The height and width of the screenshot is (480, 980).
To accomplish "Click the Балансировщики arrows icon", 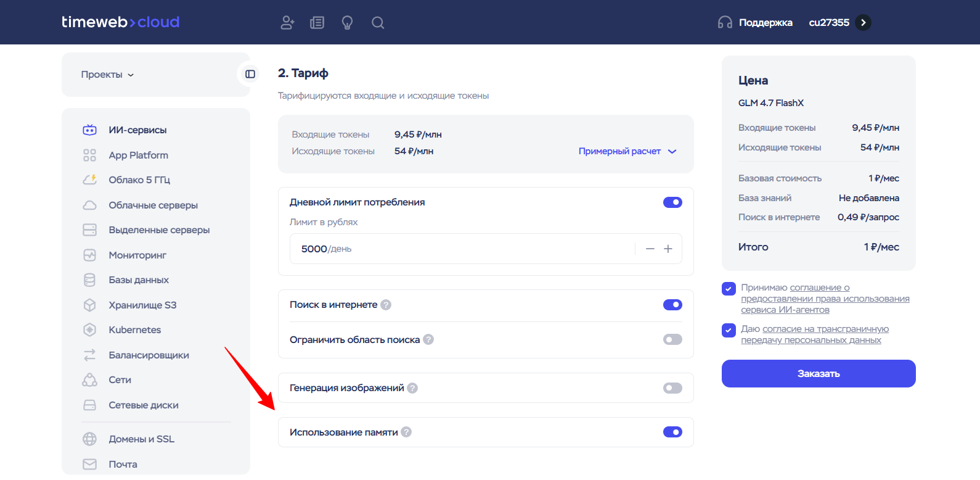I will tap(90, 355).
